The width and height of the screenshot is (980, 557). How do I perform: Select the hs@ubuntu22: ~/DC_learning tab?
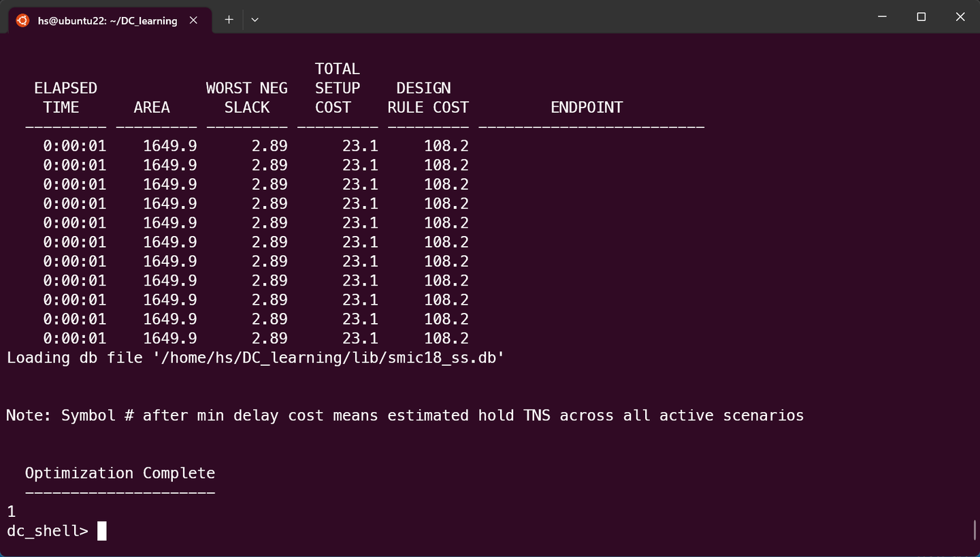point(109,20)
